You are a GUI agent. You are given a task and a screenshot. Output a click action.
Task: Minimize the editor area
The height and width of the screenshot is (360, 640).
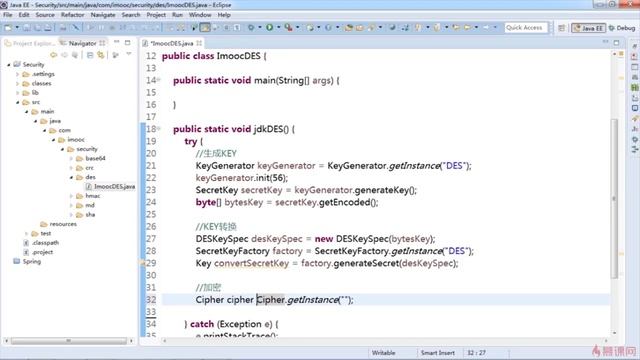(x=605, y=42)
